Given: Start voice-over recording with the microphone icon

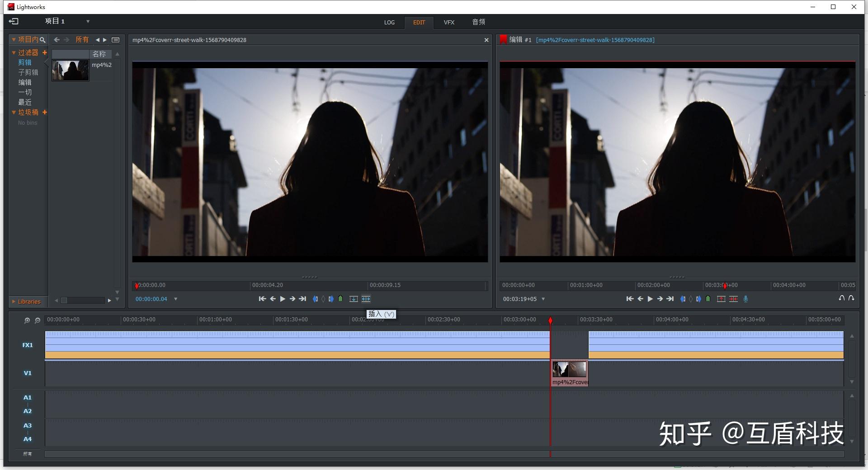Looking at the screenshot, I should pos(745,299).
